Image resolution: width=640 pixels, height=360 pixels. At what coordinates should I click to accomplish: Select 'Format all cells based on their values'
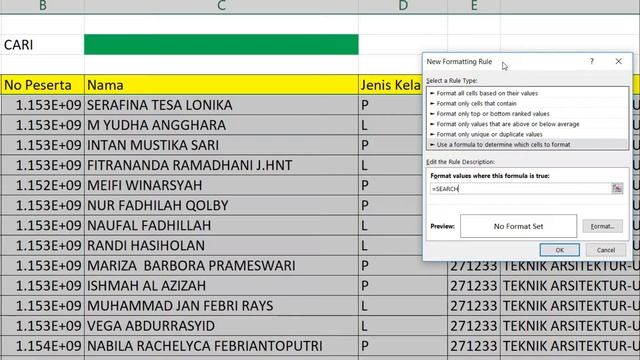pos(527,93)
